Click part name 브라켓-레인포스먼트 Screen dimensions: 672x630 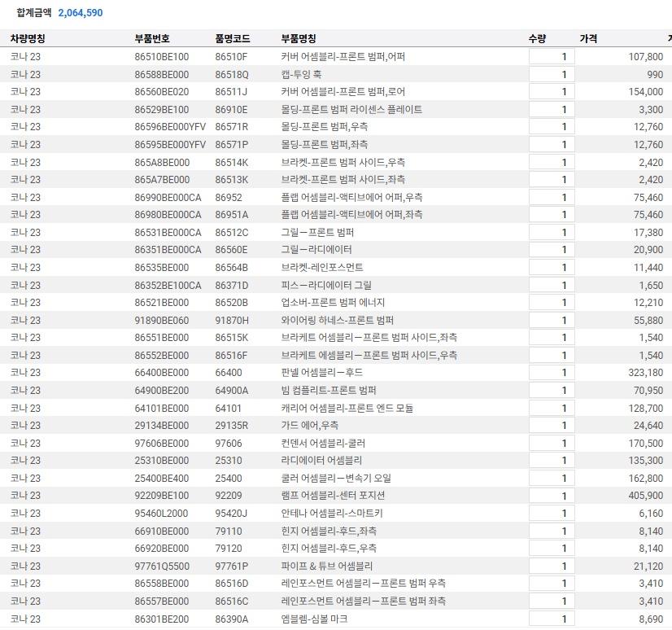tap(322, 268)
